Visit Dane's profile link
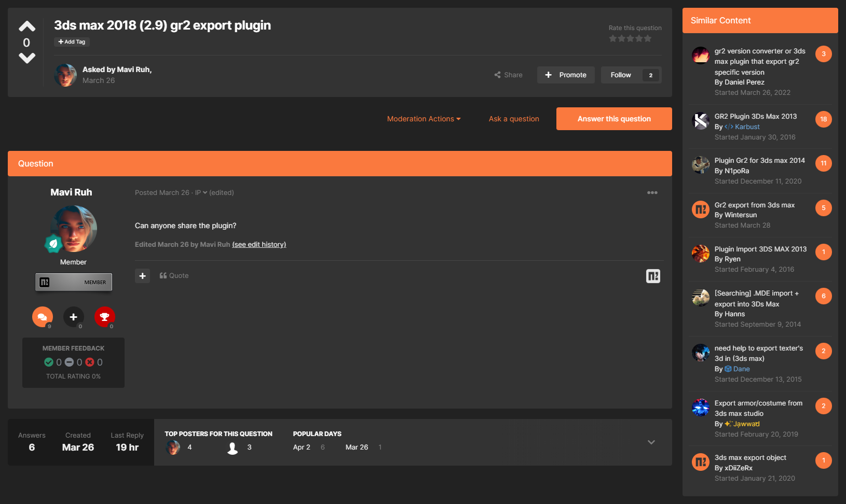This screenshot has height=504, width=846. [x=741, y=369]
